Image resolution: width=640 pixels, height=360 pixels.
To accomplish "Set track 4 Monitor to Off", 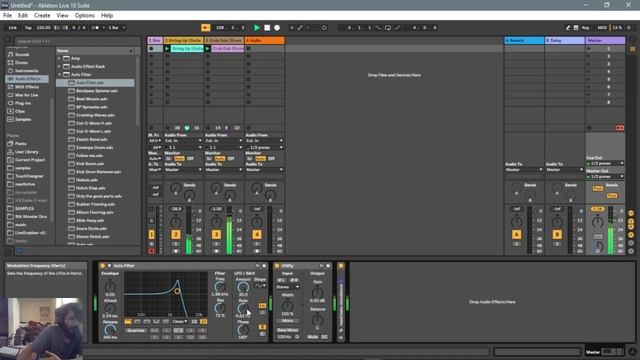I will [271, 158].
